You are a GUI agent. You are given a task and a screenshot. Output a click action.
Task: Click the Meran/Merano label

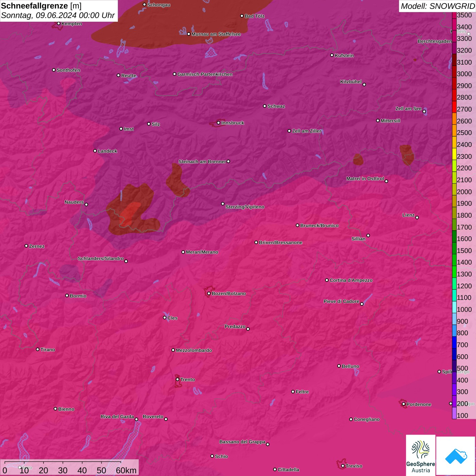pyautogui.click(x=202, y=252)
